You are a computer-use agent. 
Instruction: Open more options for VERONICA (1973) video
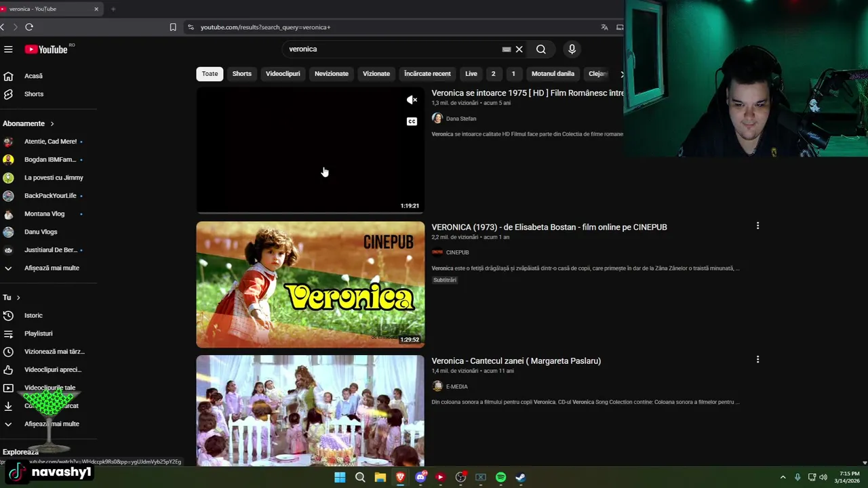tap(757, 226)
